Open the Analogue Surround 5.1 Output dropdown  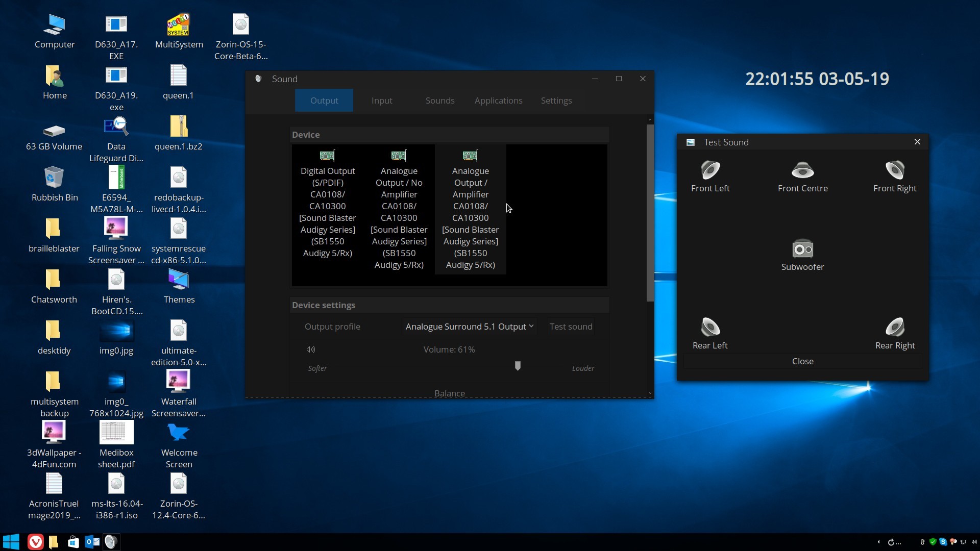pos(469,327)
